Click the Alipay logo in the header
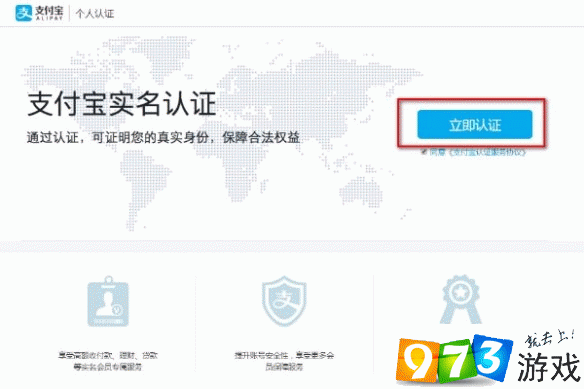Image resolution: width=584 pixels, height=389 pixels. 39,13
